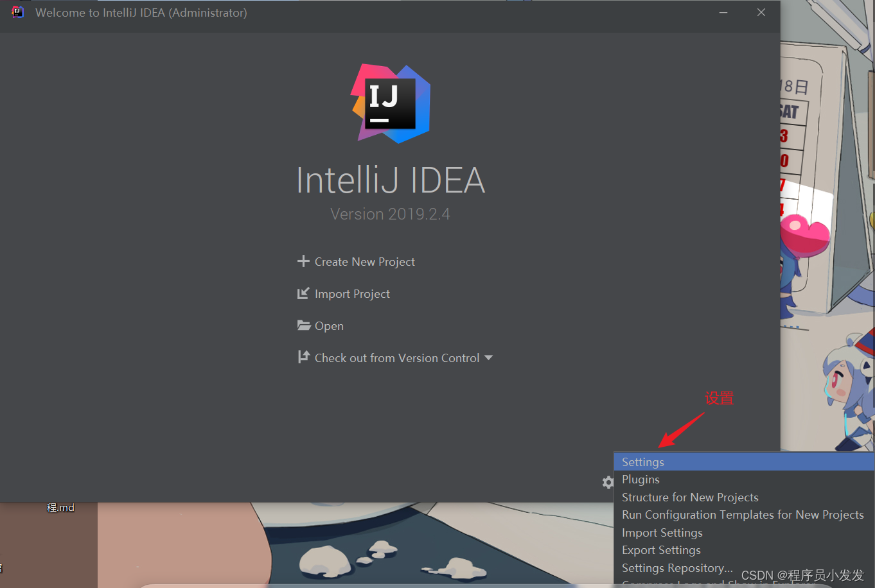The image size is (875, 588).
Task: Select the .md file on desktop
Action: 60,508
